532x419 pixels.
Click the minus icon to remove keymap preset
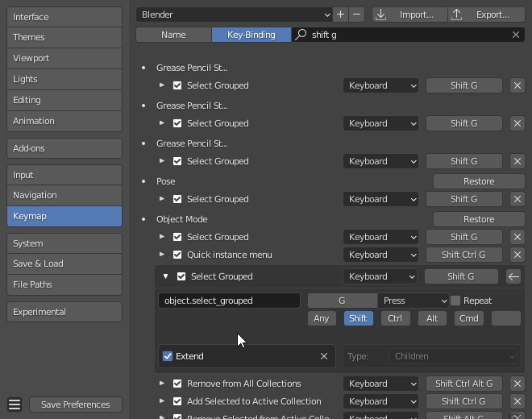pos(356,15)
